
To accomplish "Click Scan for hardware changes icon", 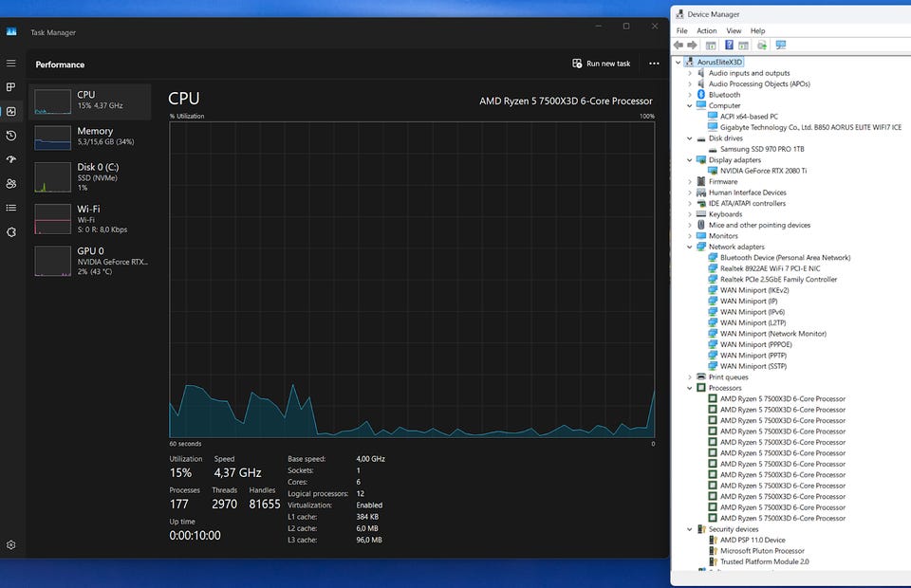I will (781, 46).
